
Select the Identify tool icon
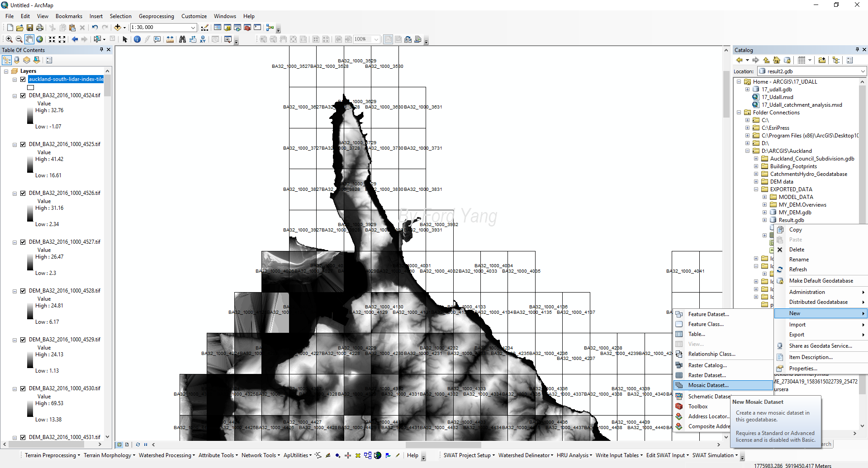click(138, 39)
